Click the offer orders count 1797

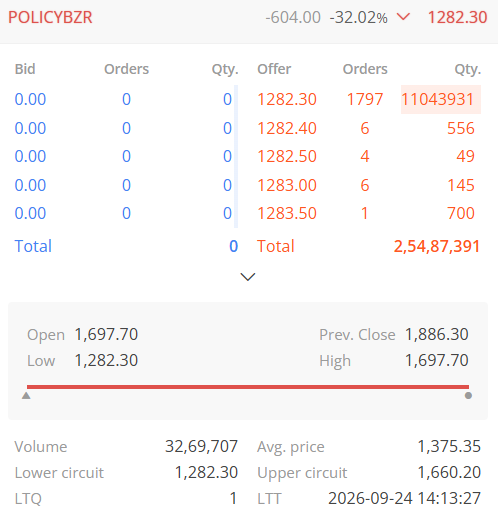point(365,99)
